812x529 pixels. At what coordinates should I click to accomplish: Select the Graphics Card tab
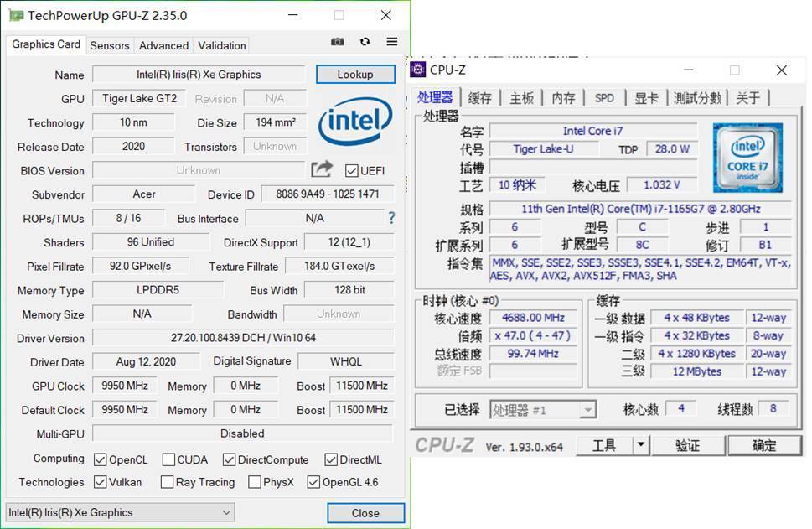(x=46, y=44)
